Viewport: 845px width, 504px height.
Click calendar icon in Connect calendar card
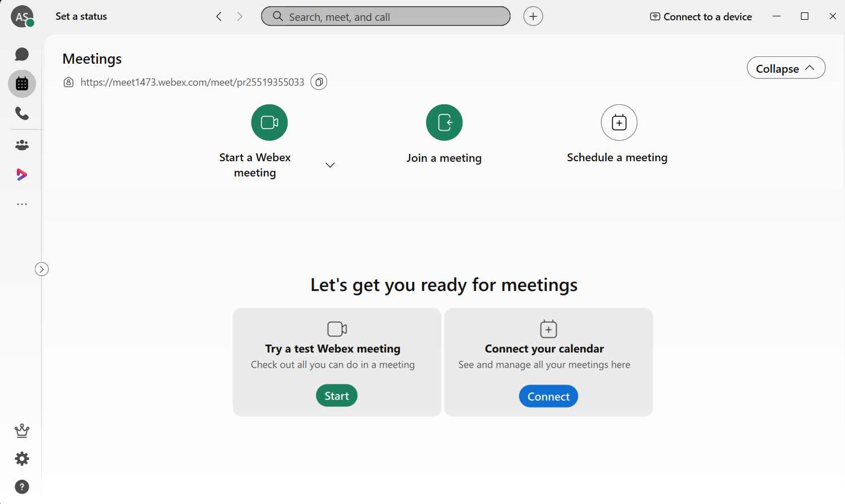pyautogui.click(x=548, y=329)
